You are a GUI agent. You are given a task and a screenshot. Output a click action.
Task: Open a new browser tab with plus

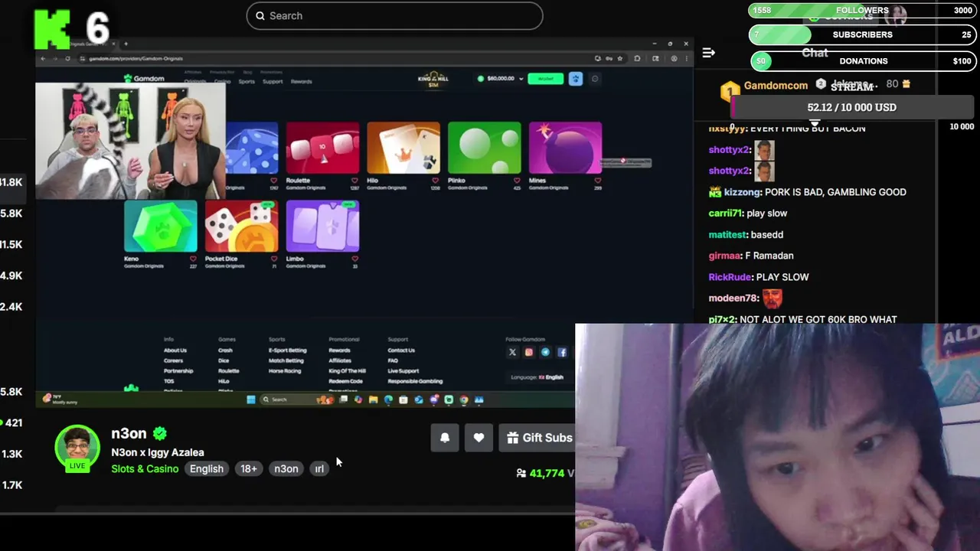(x=126, y=44)
